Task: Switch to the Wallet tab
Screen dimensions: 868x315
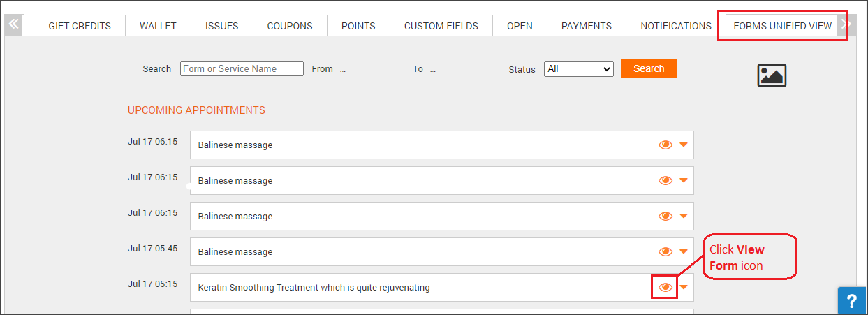Action: [x=158, y=26]
